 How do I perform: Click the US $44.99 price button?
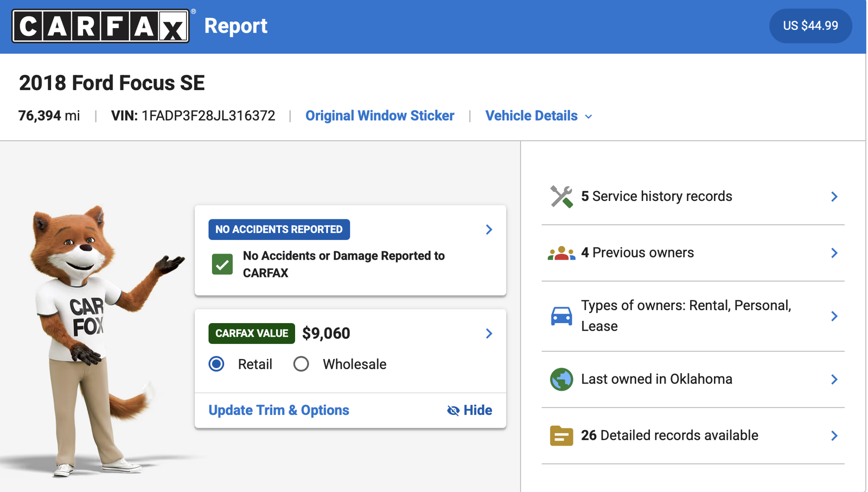pyautogui.click(x=810, y=26)
